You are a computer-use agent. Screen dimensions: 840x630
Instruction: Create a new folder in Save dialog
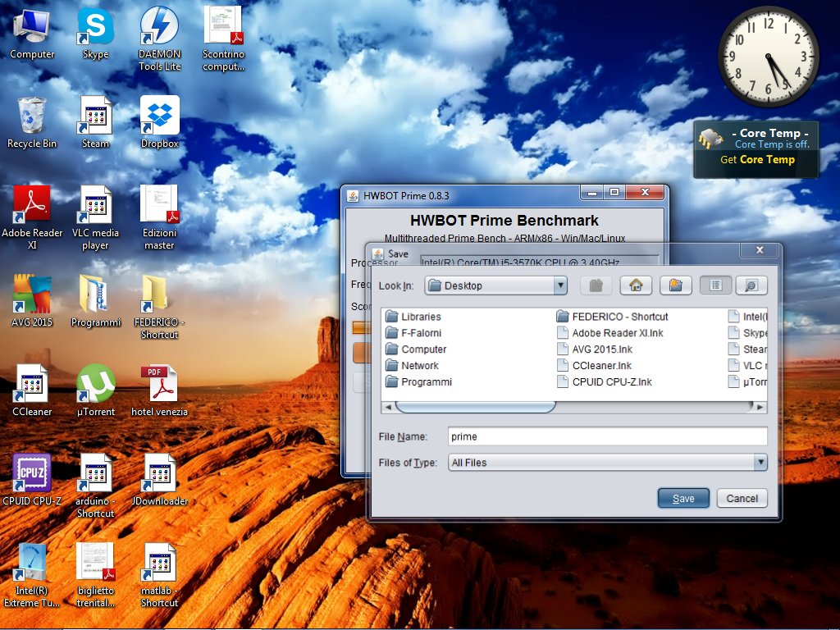pyautogui.click(x=676, y=285)
